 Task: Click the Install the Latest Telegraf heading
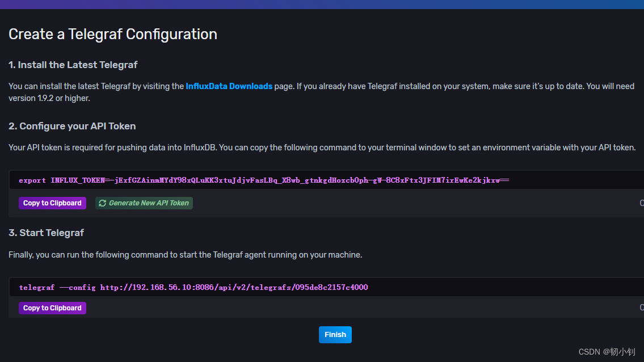[73, 65]
